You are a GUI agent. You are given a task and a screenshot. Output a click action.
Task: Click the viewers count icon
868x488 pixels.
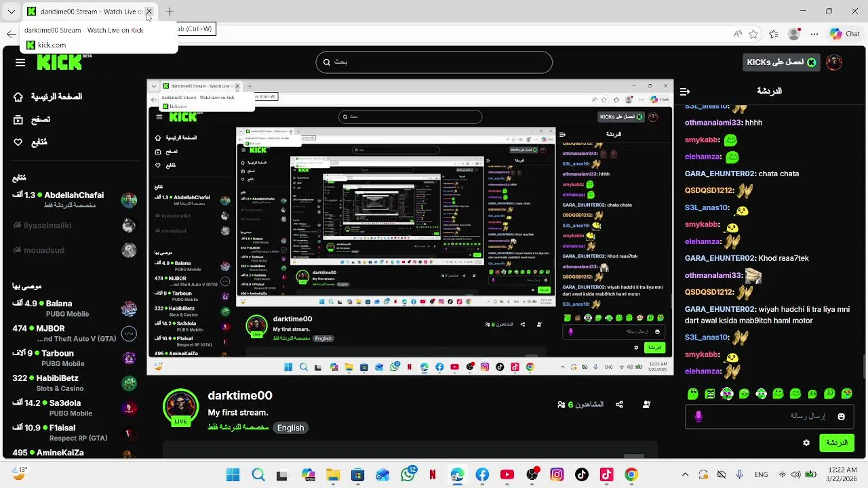pyautogui.click(x=561, y=405)
